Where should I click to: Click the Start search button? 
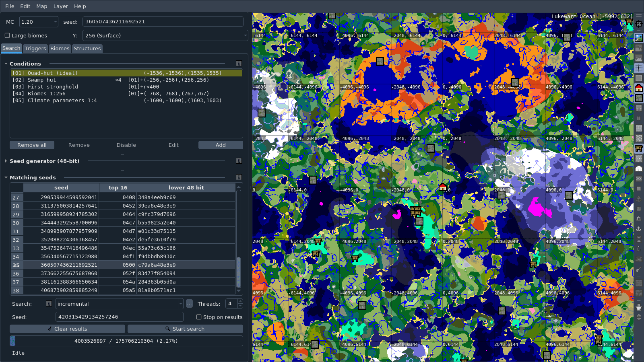coord(185,329)
